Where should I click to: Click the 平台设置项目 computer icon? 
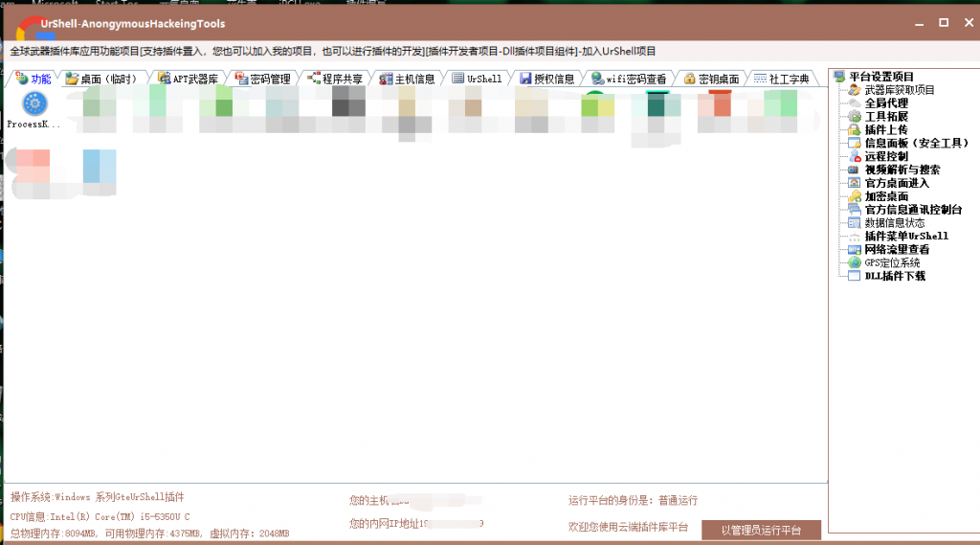pos(839,77)
